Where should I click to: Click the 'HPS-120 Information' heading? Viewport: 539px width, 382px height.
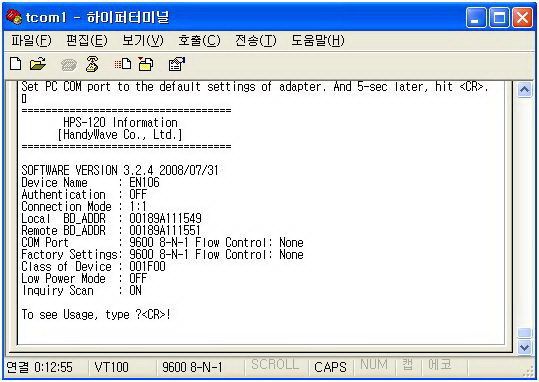tap(120, 122)
